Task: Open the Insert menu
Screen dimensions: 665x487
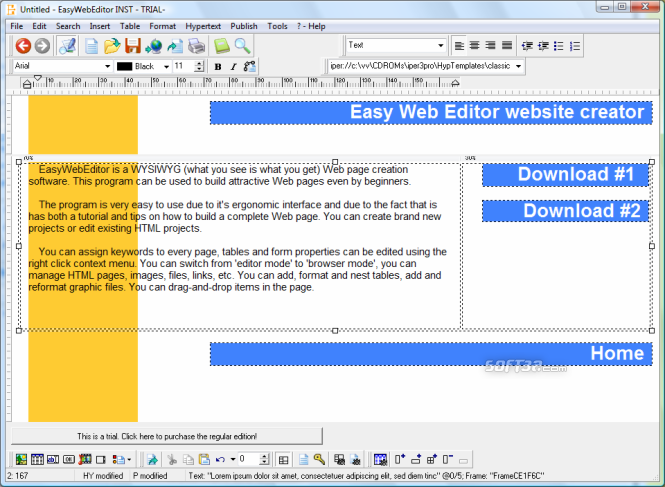Action: point(100,26)
